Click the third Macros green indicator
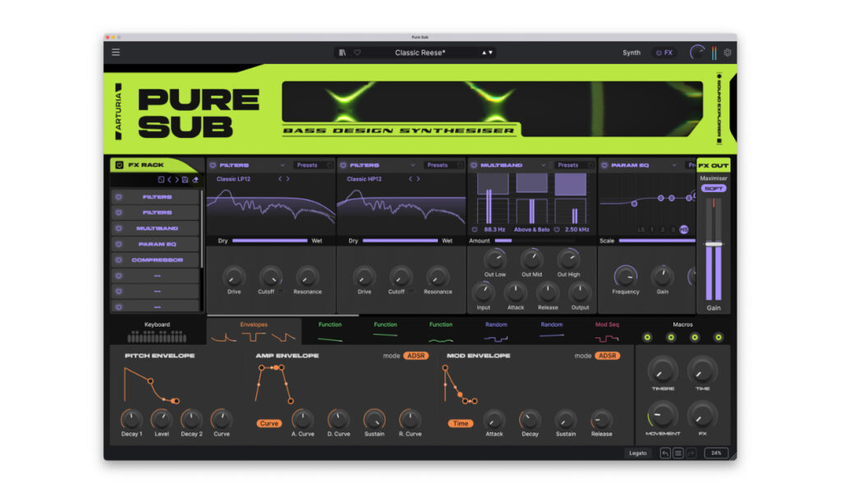Image resolution: width=841 pixels, height=504 pixels. [x=695, y=337]
